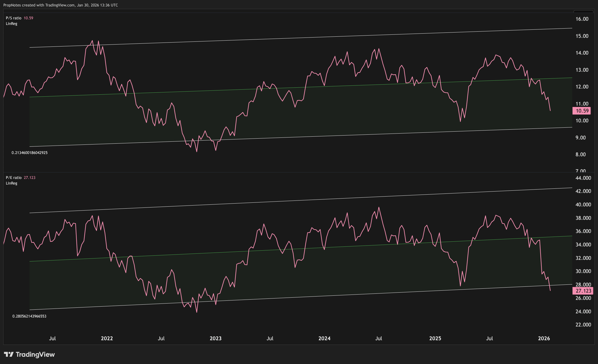Image resolution: width=598 pixels, height=364 pixels.
Task: Click the pink 27.123 price tag on axis
Action: click(583, 291)
